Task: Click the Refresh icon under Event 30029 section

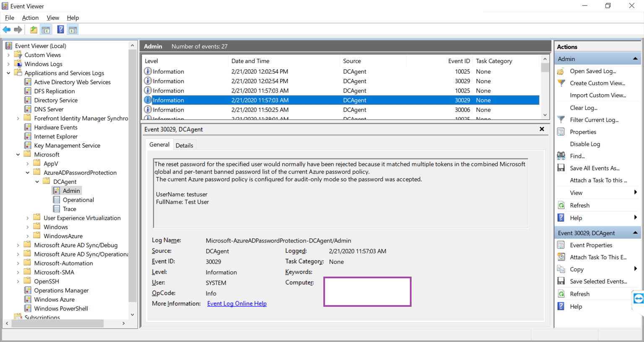Action: coord(561,294)
